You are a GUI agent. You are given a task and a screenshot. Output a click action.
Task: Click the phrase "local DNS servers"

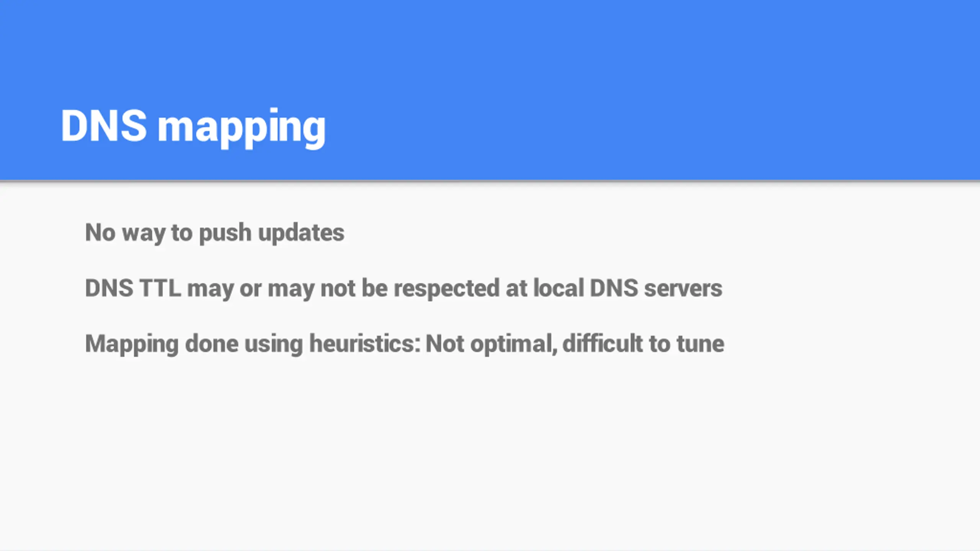pyautogui.click(x=628, y=288)
